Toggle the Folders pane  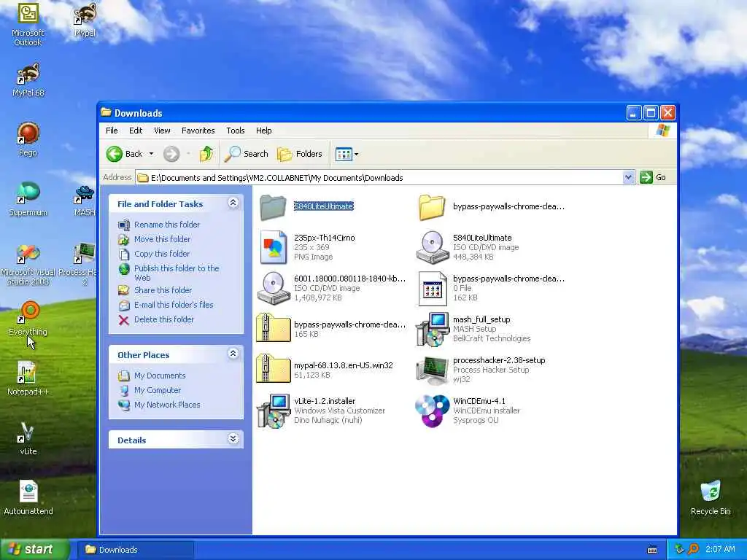[x=300, y=154]
